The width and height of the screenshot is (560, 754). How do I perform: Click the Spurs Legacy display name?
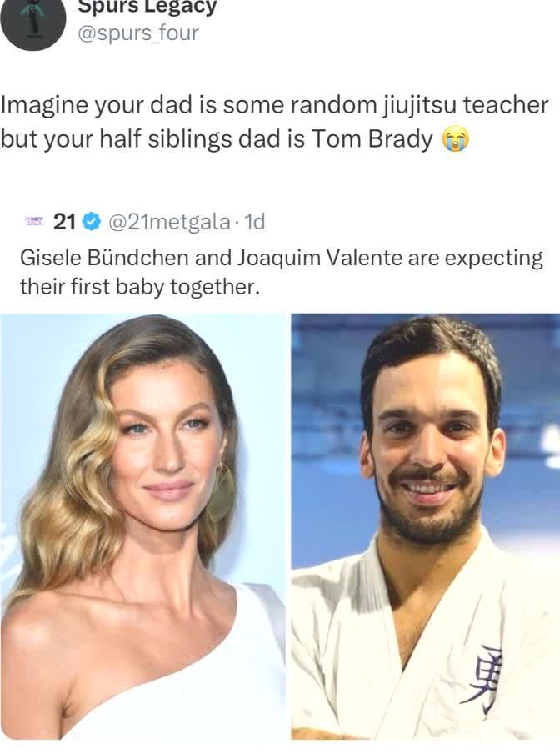(x=147, y=8)
